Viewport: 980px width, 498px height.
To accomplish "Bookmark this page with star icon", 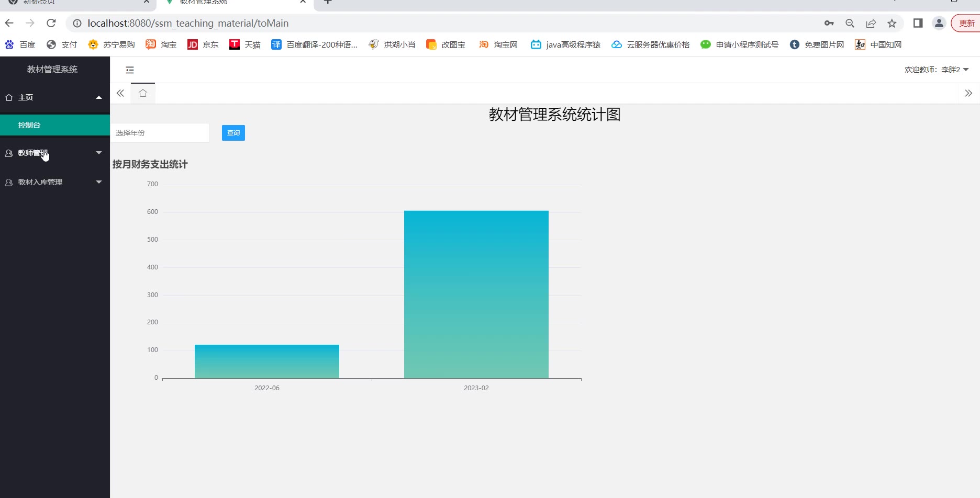I will (x=892, y=23).
